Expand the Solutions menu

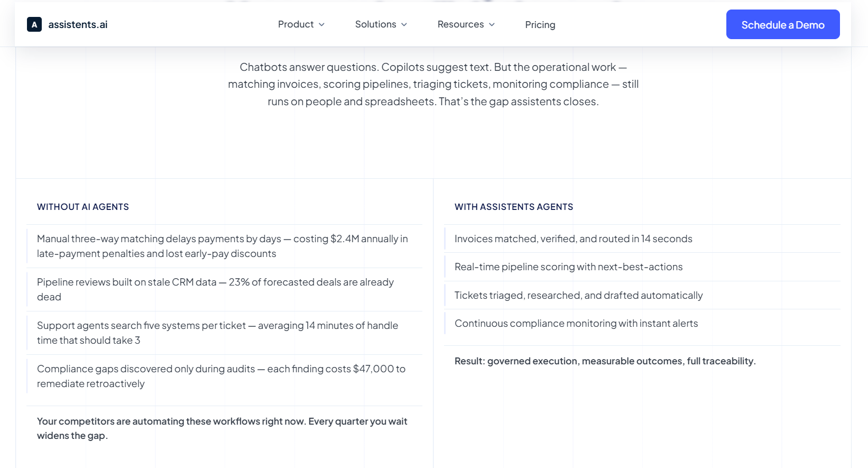click(381, 24)
